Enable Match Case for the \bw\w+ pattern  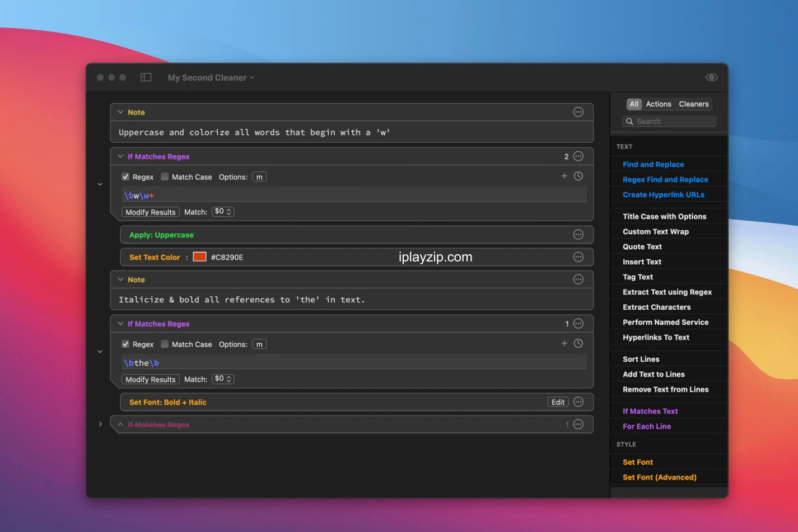(x=165, y=177)
